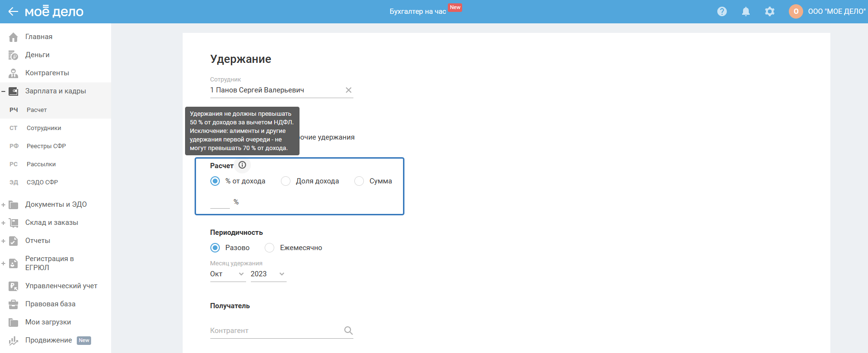Open the Правовая база sidebar link
Viewport: 868px width, 353px height.
[50, 304]
